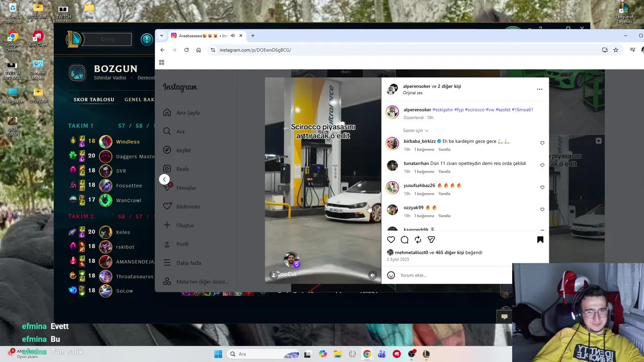Click the Grup button in League client
Screen dimensions: 644x362
108,39
